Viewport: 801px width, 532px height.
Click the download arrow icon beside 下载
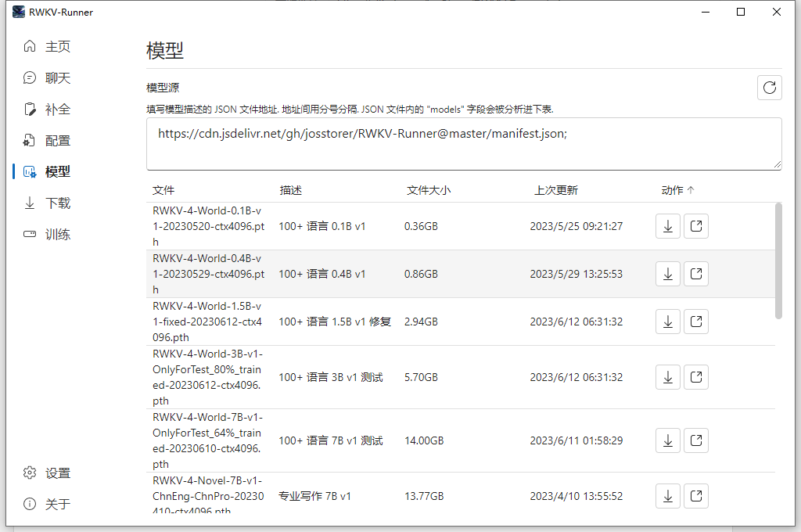30,203
